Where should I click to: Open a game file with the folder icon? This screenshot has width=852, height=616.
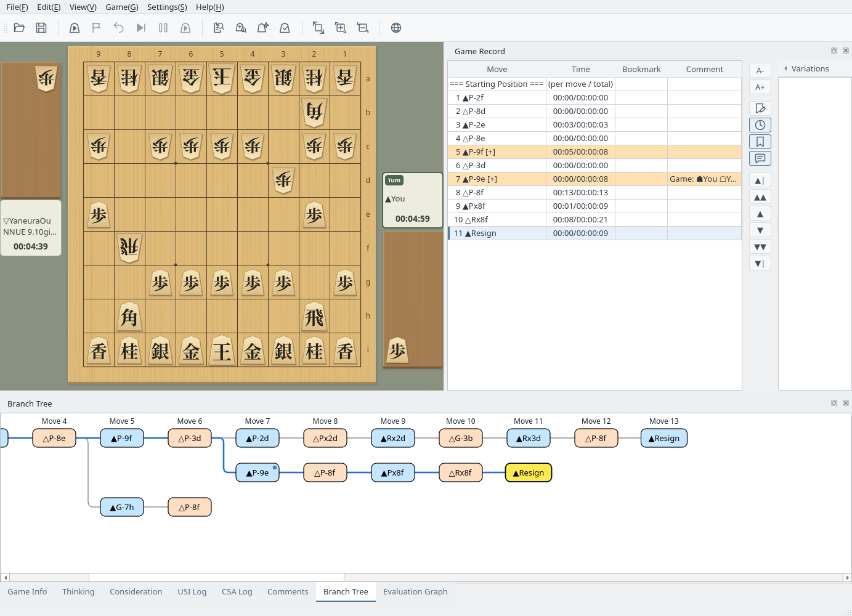[19, 28]
